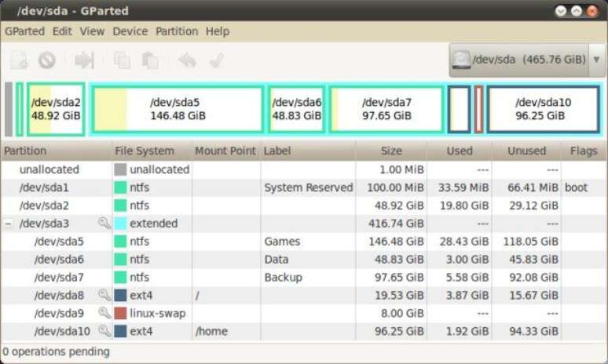Select the /dev/sda10 block in disk map

coord(544,109)
